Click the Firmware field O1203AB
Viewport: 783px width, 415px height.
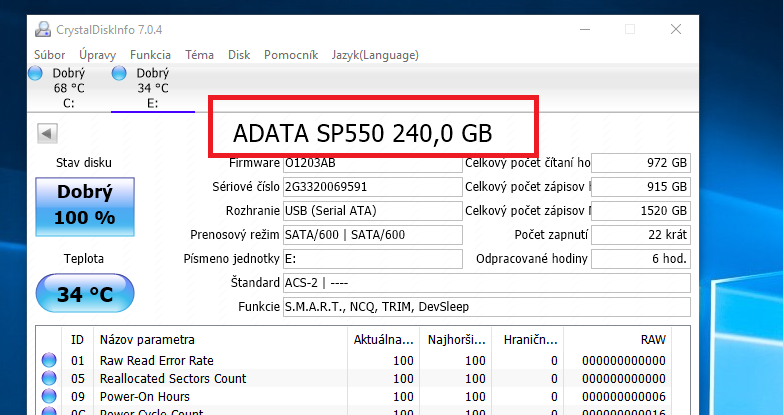click(x=373, y=163)
